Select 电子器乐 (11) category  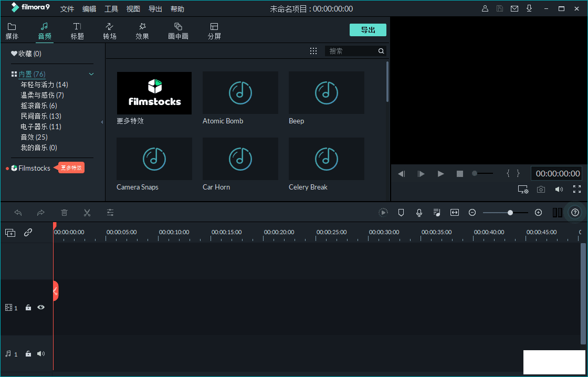coord(41,127)
